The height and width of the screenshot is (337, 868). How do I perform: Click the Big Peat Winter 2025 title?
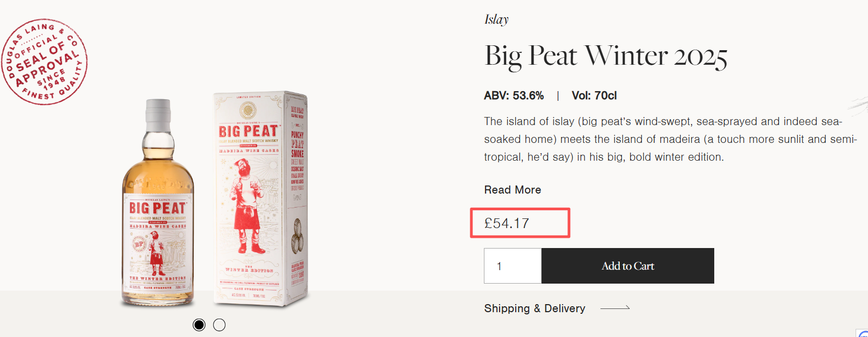(x=605, y=56)
